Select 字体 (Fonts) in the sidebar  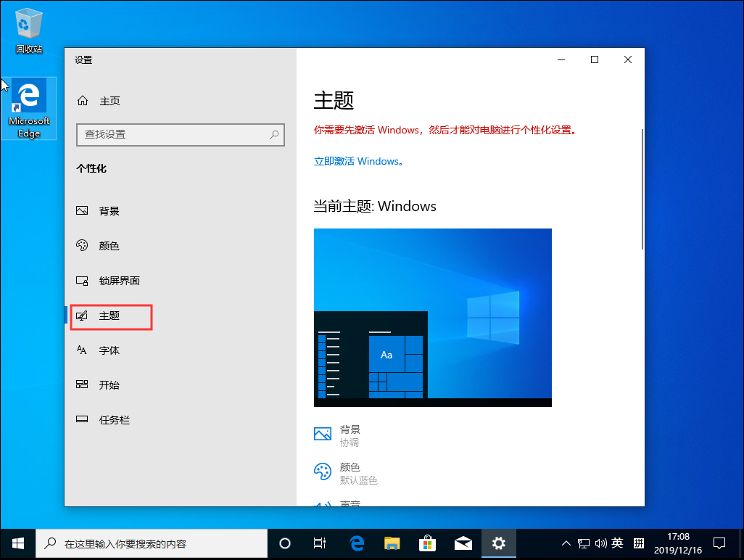click(108, 350)
